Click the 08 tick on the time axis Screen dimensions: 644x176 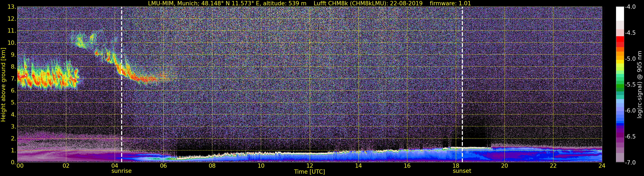212,166
